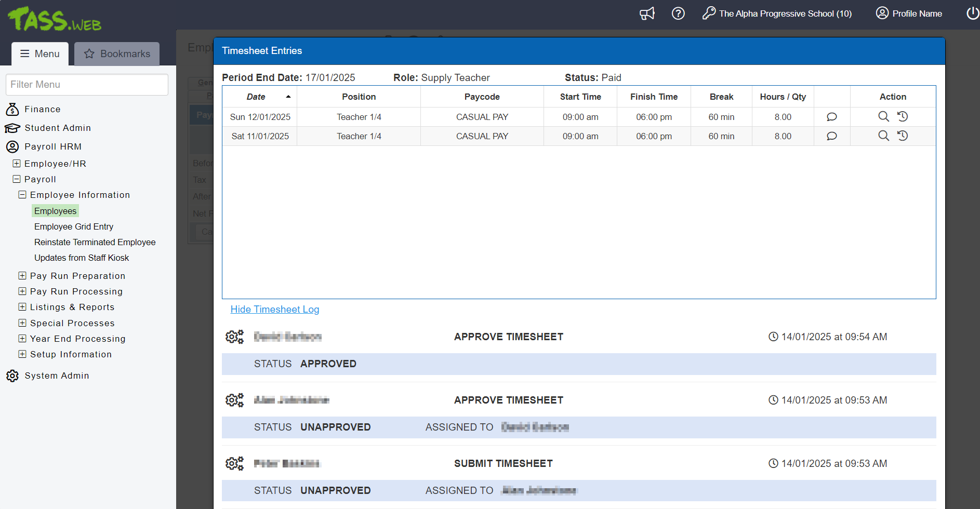
Task: Expand Pay Run Preparation section
Action: pos(22,276)
